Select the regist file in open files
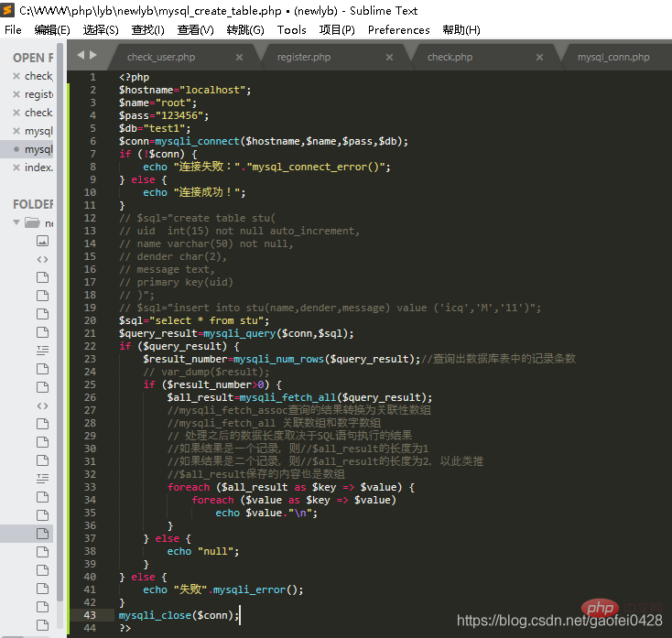 39,94
